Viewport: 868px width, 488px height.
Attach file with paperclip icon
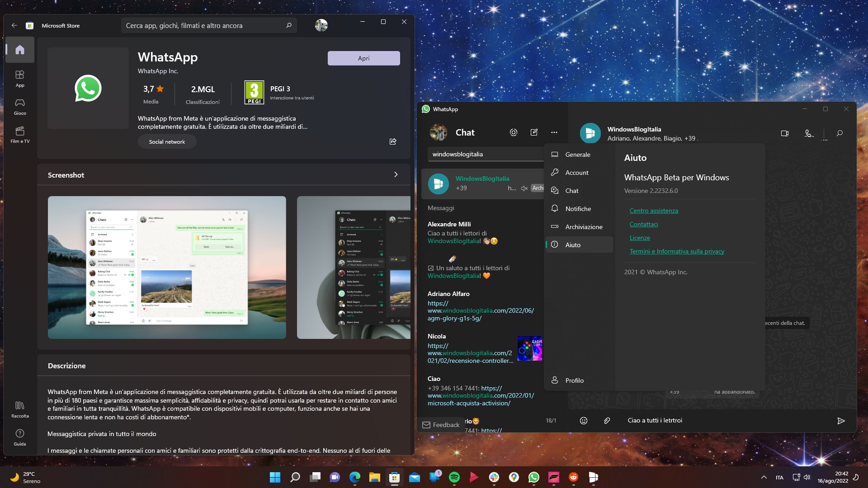click(607, 421)
